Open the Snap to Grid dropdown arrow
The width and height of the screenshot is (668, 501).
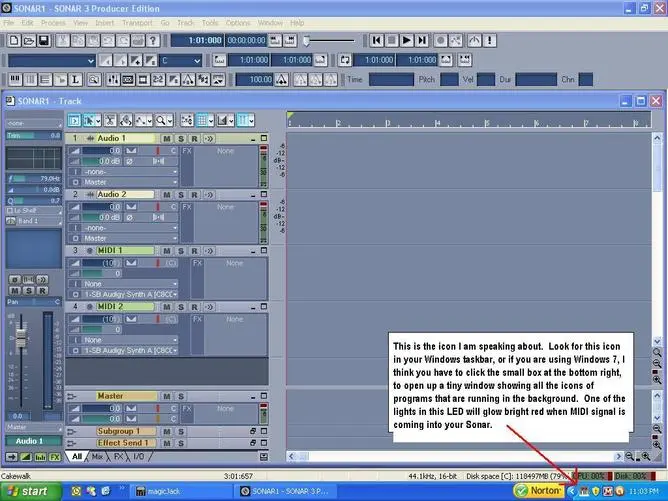coord(211,121)
